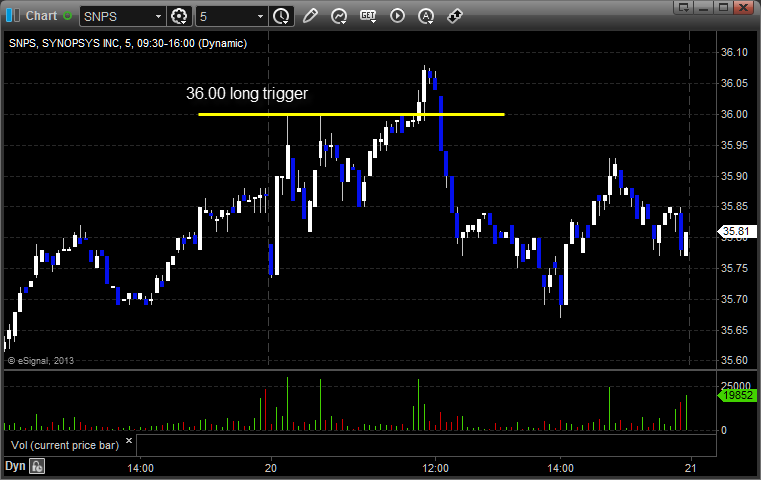Toggle the Dyn time lock icon
Image resolution: width=761 pixels, height=480 pixels.
point(37,466)
